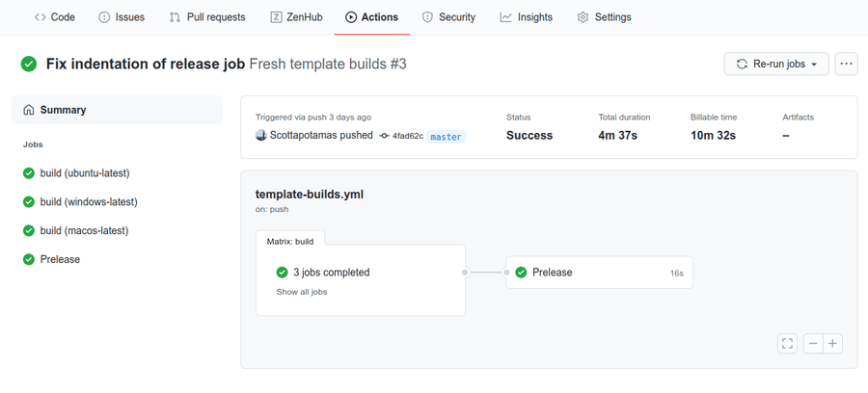Click the Scottapotamas avatar image

pyautogui.click(x=261, y=136)
